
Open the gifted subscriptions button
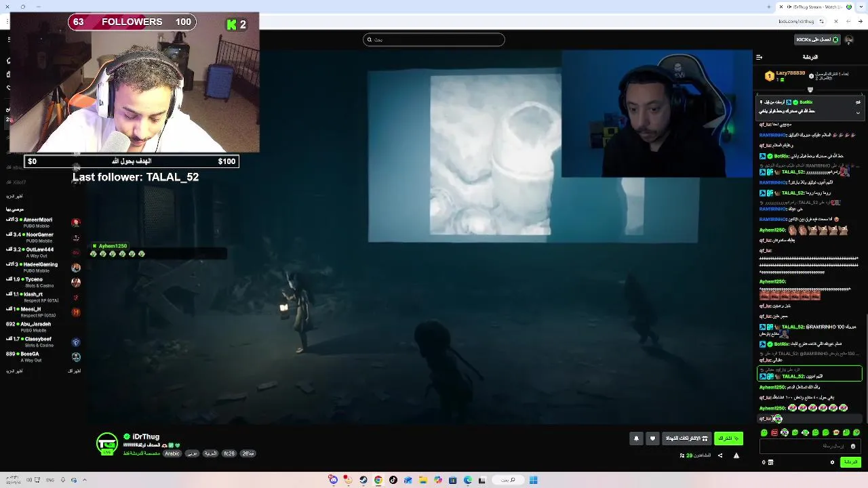point(687,439)
